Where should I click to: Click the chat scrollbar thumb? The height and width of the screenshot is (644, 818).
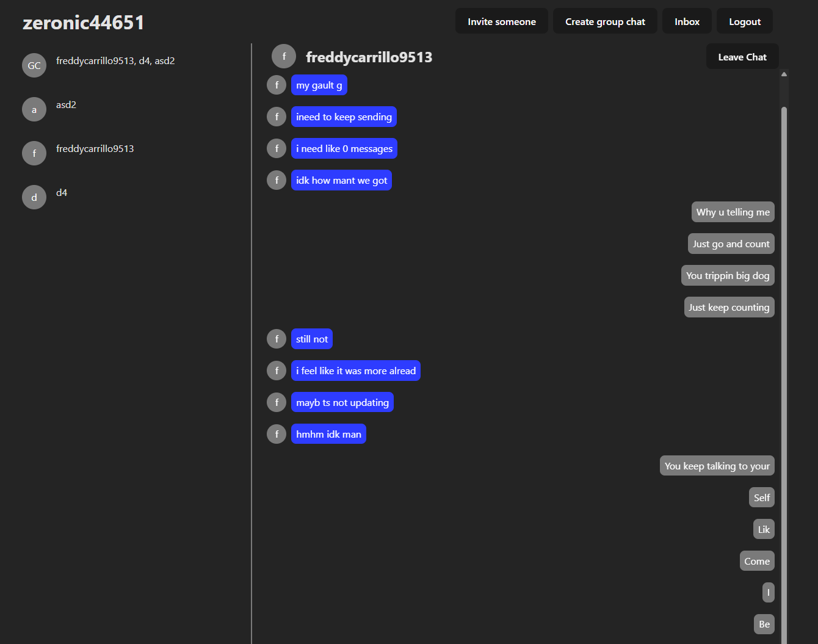[784, 375]
